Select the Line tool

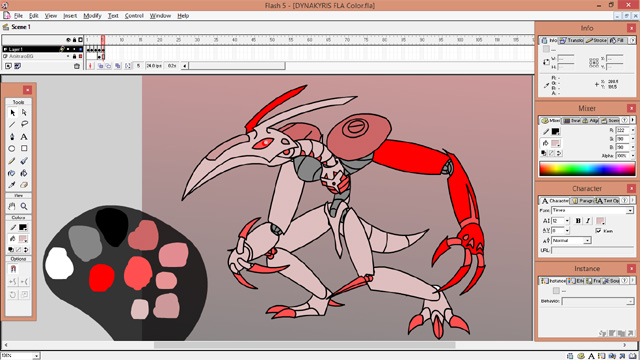pos(12,124)
